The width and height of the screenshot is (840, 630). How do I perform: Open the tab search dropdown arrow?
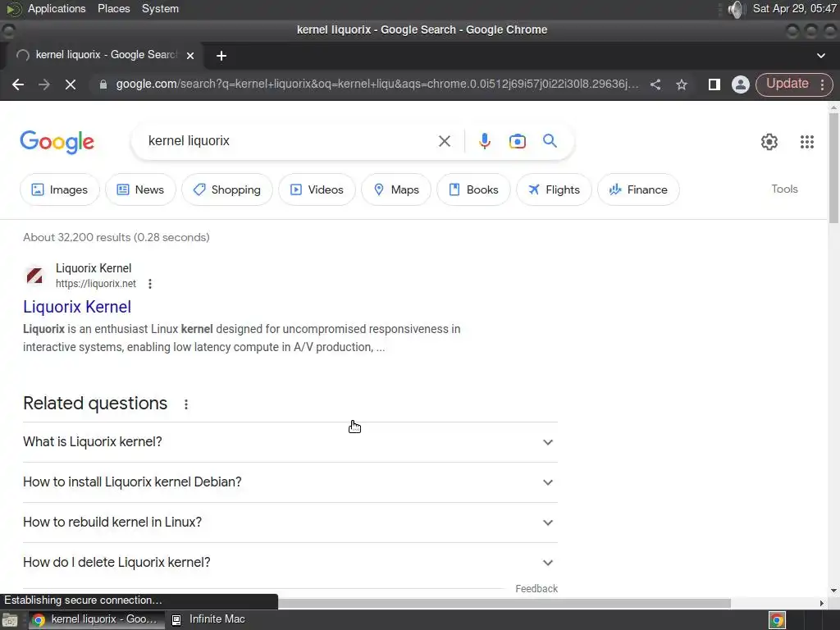(x=821, y=56)
